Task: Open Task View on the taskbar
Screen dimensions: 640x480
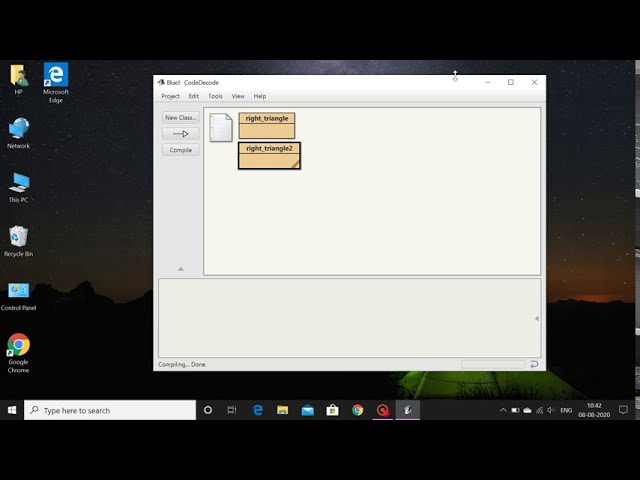Action: point(232,410)
